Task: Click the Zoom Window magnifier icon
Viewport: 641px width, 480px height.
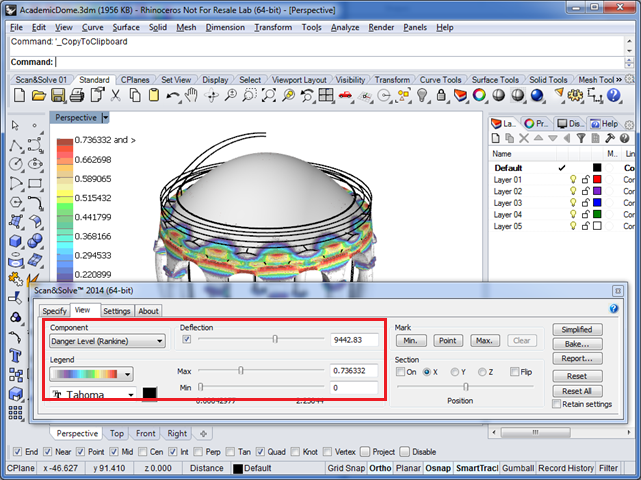Action: 250,96
